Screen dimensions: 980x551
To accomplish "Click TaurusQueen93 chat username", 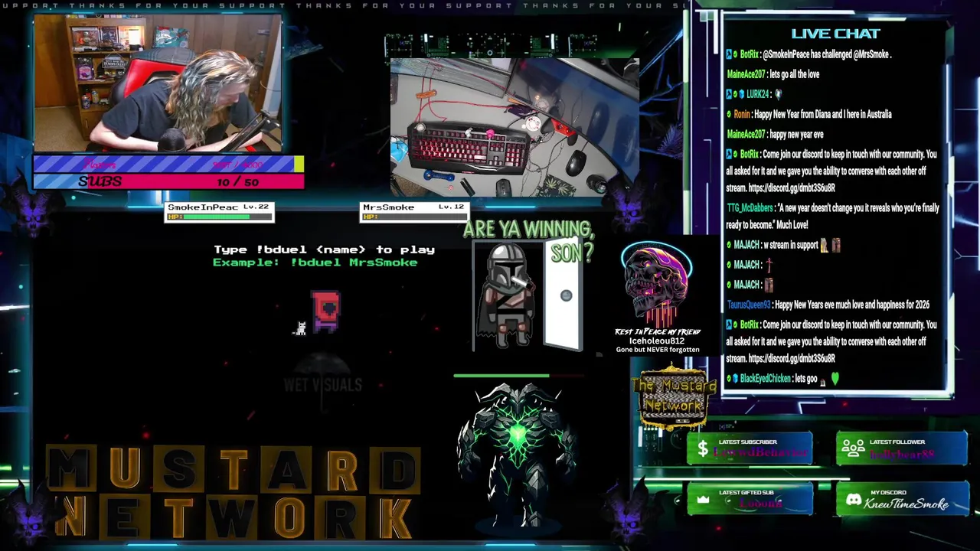I will pos(750,305).
